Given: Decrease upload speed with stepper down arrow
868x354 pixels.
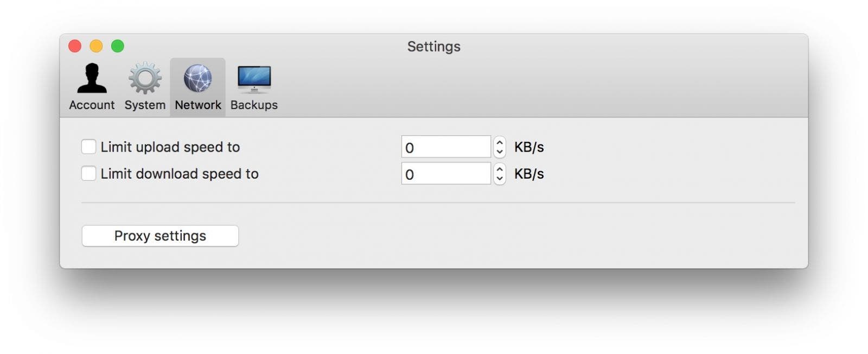Looking at the screenshot, I should click(500, 152).
